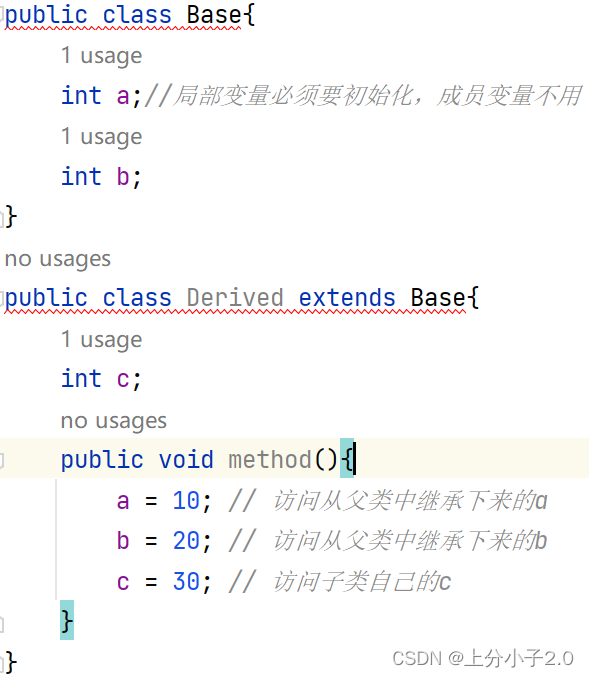The image size is (589, 677).
Task: Click the highlighted closing brace of method
Action: [67, 620]
